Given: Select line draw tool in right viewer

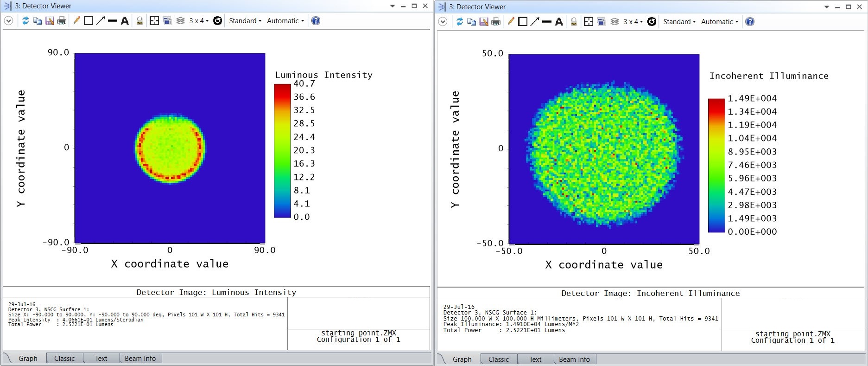Looking at the screenshot, I should click(547, 22).
